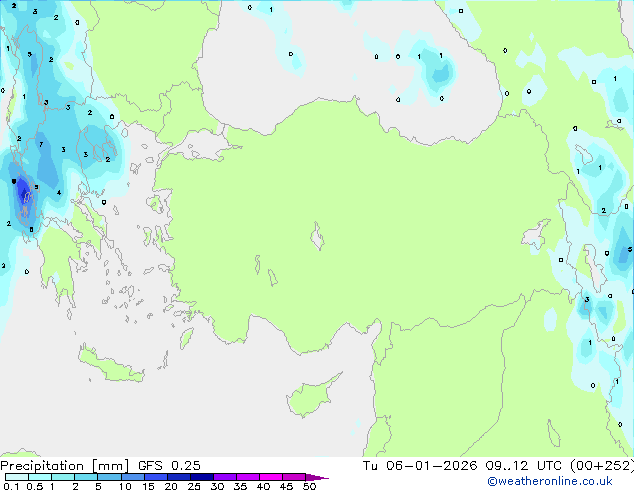Click the 'Tu 06-01-2026' date text
Image resolution: width=634 pixels, height=490 pixels.
420,466
